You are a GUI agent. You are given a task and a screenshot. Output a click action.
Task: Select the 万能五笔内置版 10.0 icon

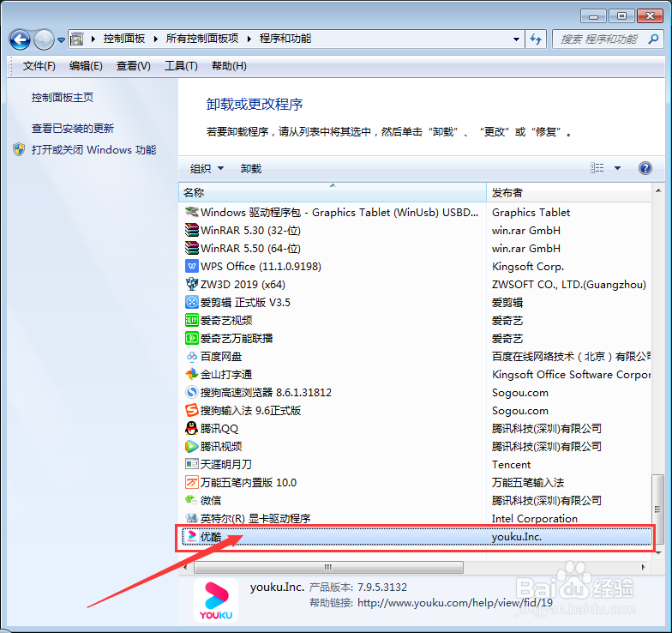point(192,482)
